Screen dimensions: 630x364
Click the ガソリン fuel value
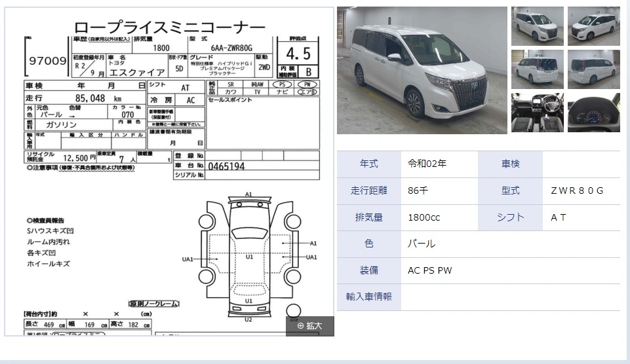(61, 125)
